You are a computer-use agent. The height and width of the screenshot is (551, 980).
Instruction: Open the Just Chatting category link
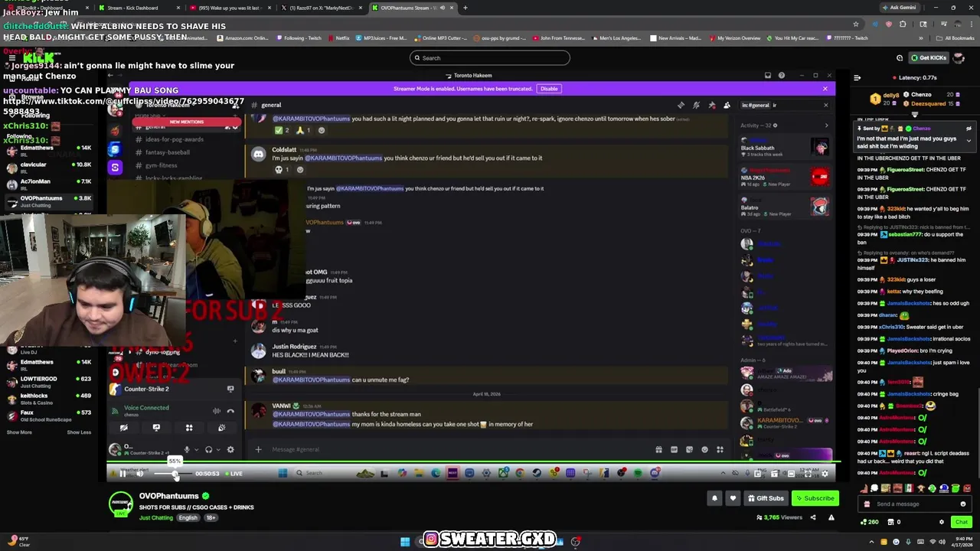point(156,517)
